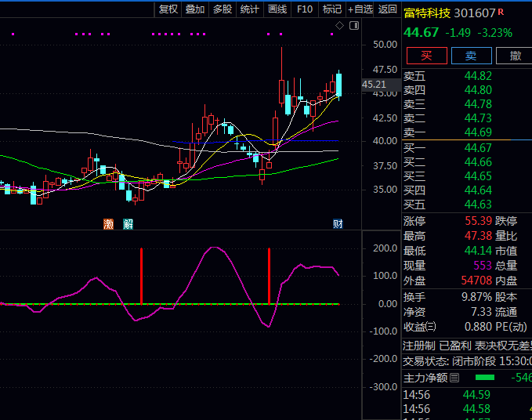This screenshot has height=420, width=532.
Task: Open the 激 event marker on the chart
Action: tap(108, 224)
